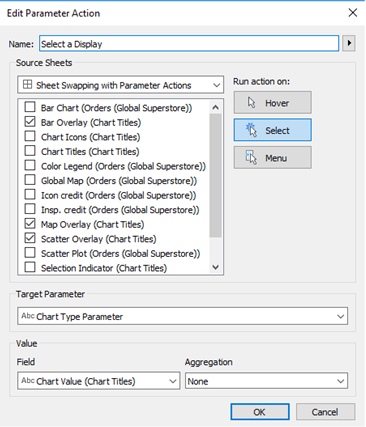Image resolution: width=366 pixels, height=427 pixels.
Task: Uncheck the Scatter Overlay (Chart Titles) checkbox
Action: click(x=30, y=238)
